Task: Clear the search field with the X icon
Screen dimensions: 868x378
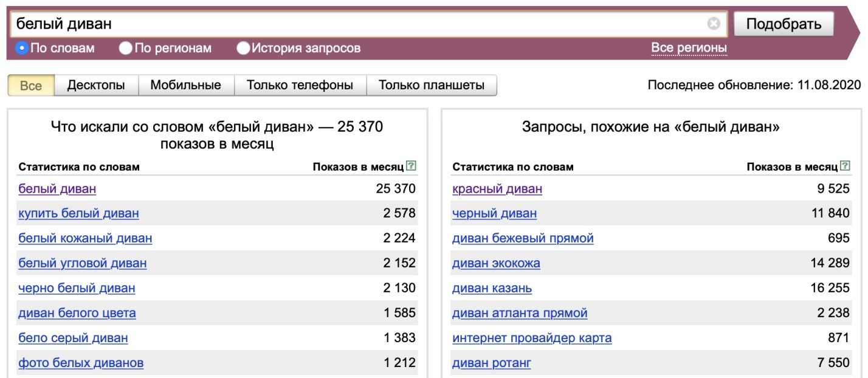Action: pyautogui.click(x=713, y=24)
